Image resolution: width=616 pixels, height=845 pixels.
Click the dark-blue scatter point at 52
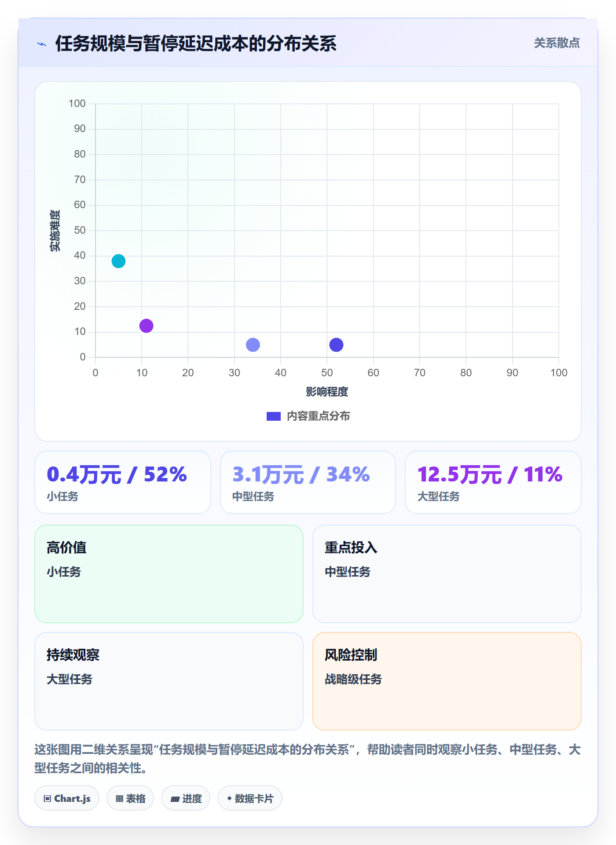[336, 345]
